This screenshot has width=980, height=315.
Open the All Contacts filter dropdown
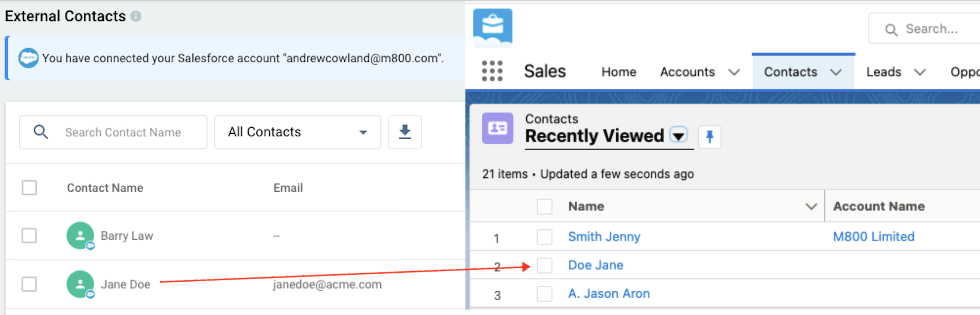point(297,132)
